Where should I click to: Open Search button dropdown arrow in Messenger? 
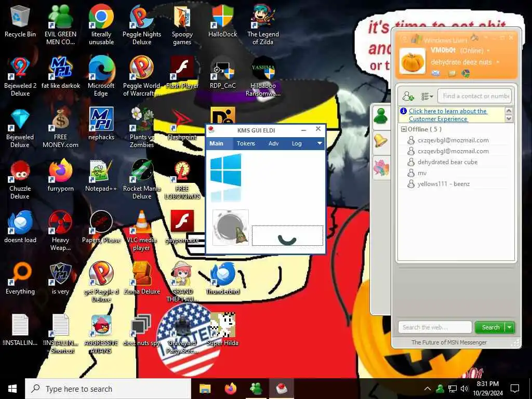510,327
